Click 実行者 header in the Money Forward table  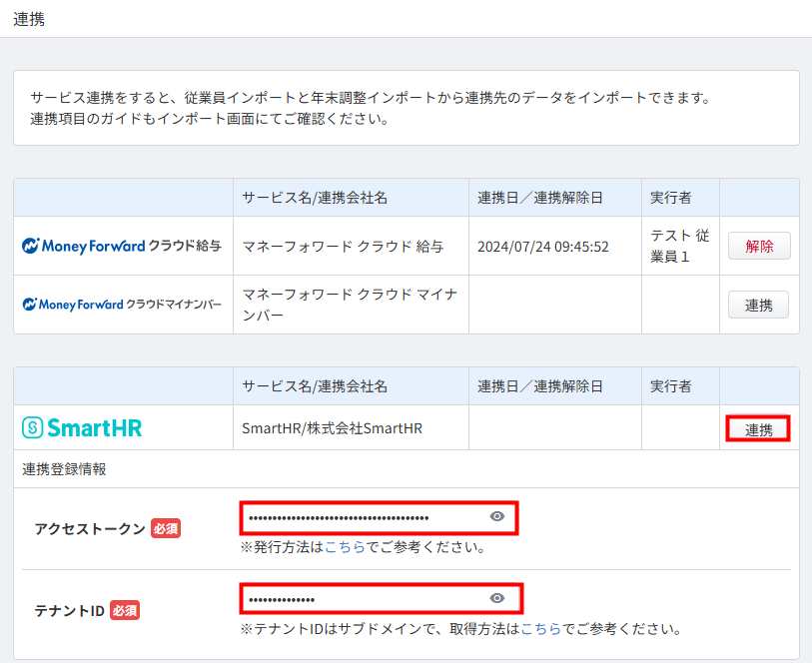(670, 198)
